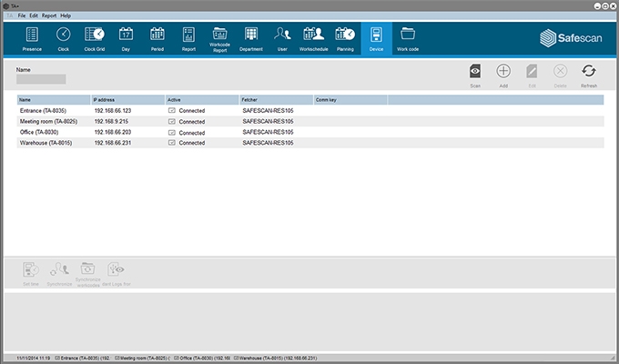Open the Planning section
Image resolution: width=619 pixels, height=364 pixels.
[x=344, y=38]
